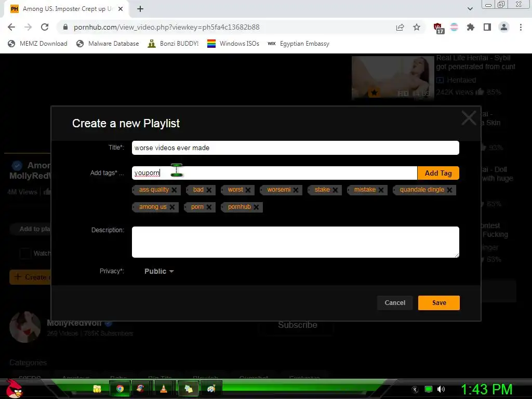The height and width of the screenshot is (399, 532).
Task: Click the Add Tag button
Action: coord(438,173)
